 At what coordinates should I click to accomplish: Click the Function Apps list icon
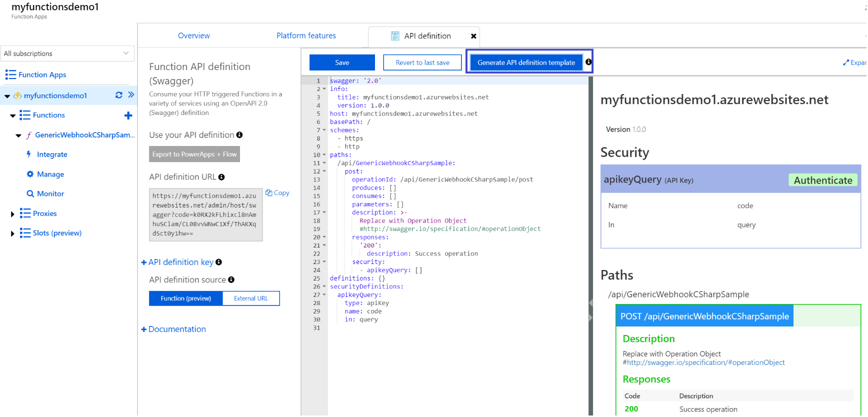click(10, 74)
